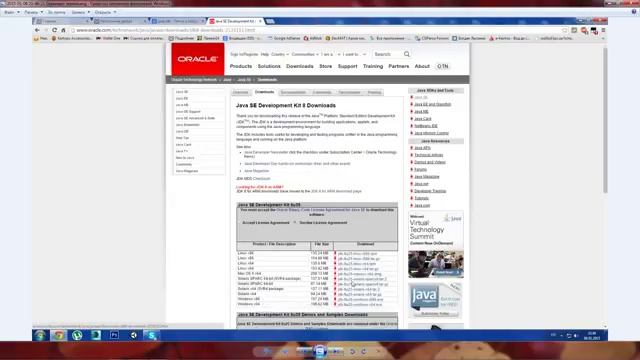The height and width of the screenshot is (360, 640).
Task: Open the Downloads menu on Oracle nav
Action: click(300, 66)
